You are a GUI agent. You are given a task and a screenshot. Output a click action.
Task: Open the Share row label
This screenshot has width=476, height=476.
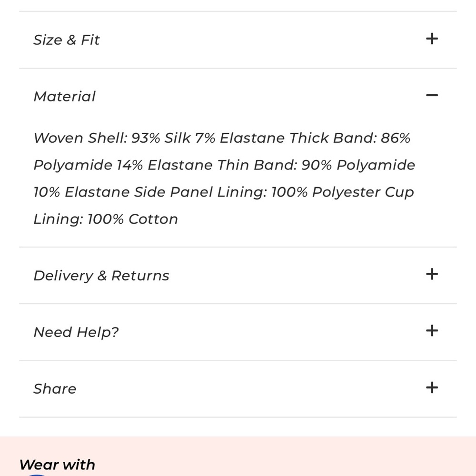pos(55,389)
